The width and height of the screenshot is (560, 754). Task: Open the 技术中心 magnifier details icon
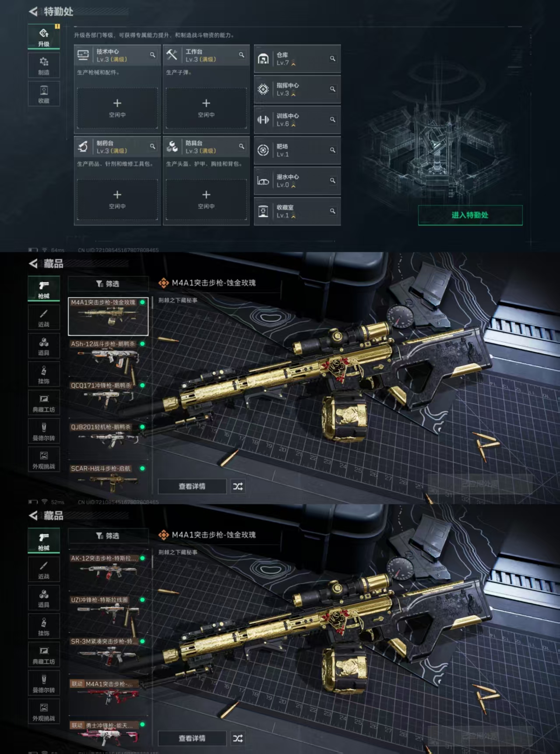coord(152,55)
